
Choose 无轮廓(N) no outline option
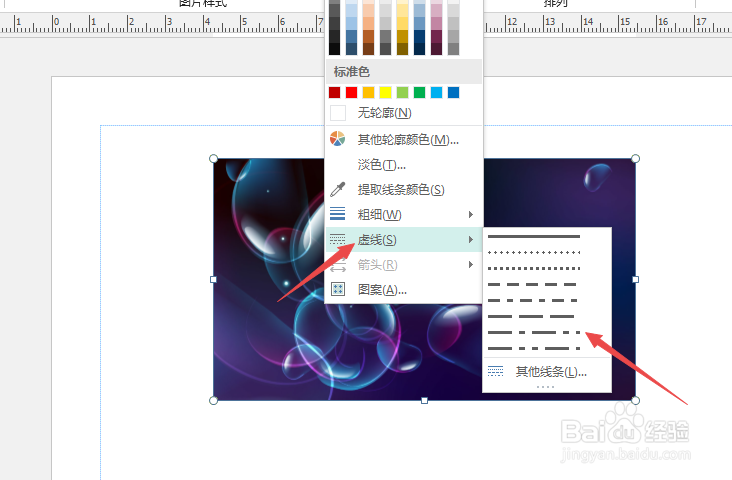(404, 113)
